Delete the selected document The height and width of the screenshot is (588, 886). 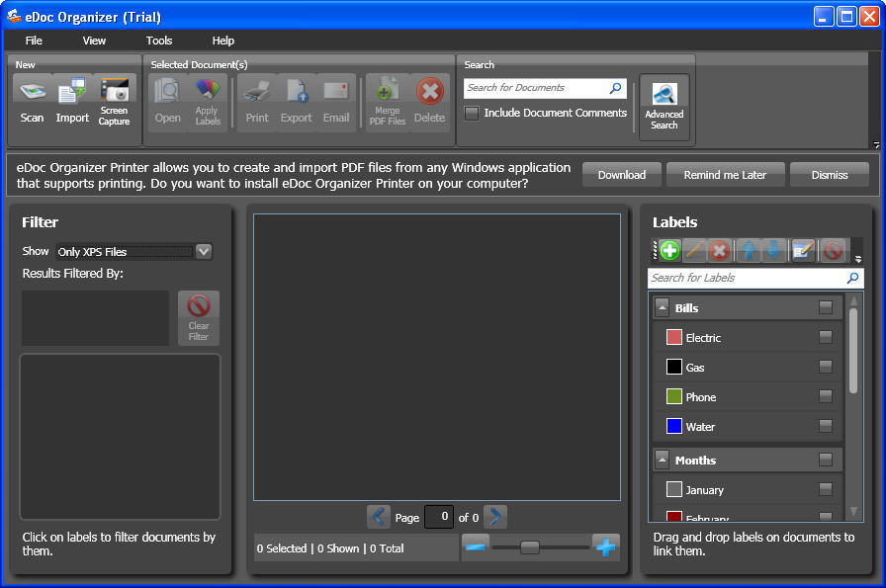click(429, 102)
